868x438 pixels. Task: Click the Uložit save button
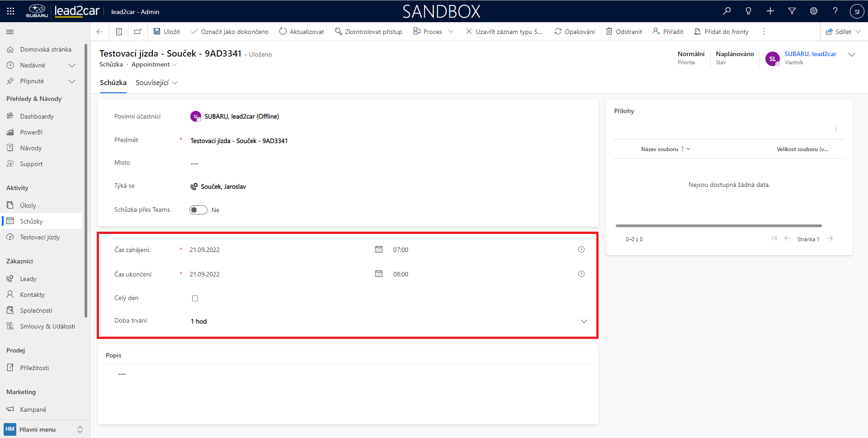(167, 32)
